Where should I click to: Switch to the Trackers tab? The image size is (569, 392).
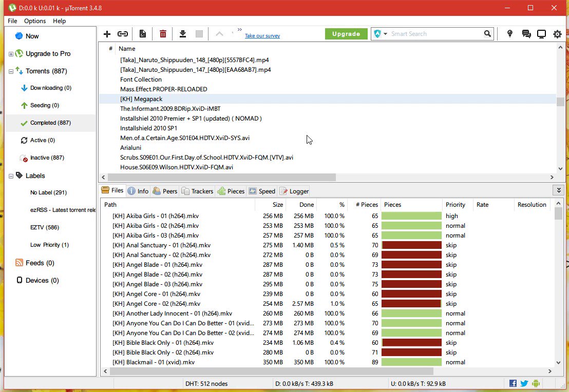197,191
